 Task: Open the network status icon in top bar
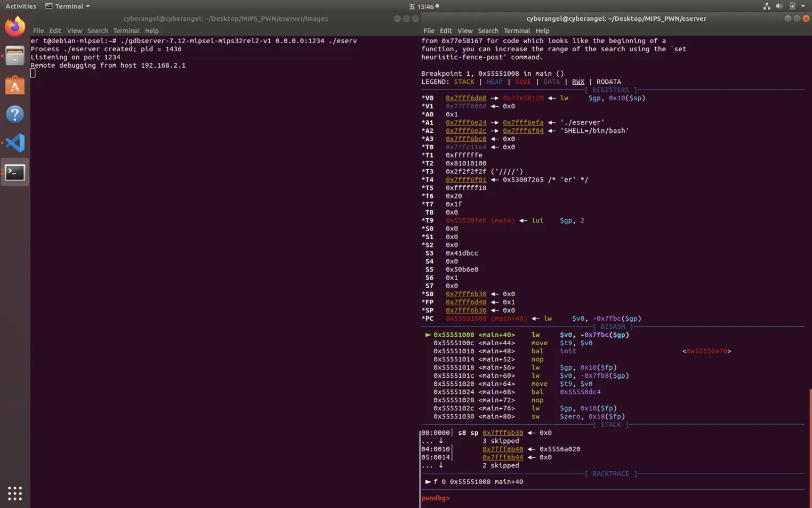click(767, 6)
